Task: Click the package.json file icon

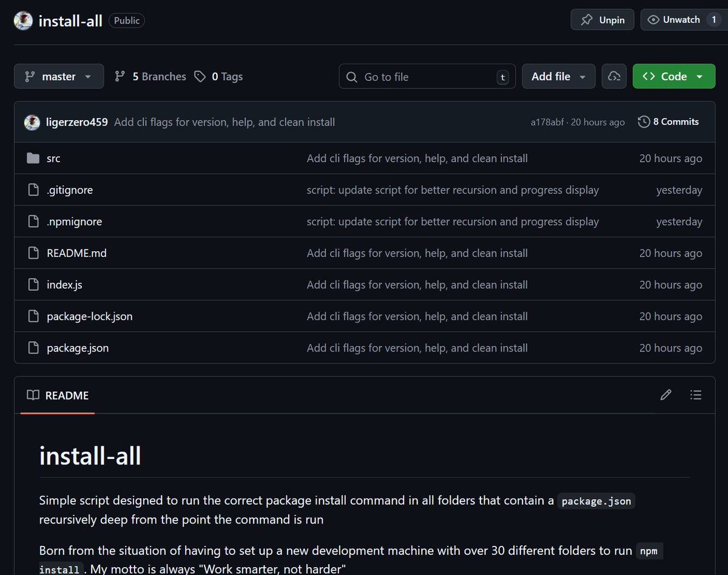Action: [x=33, y=348]
